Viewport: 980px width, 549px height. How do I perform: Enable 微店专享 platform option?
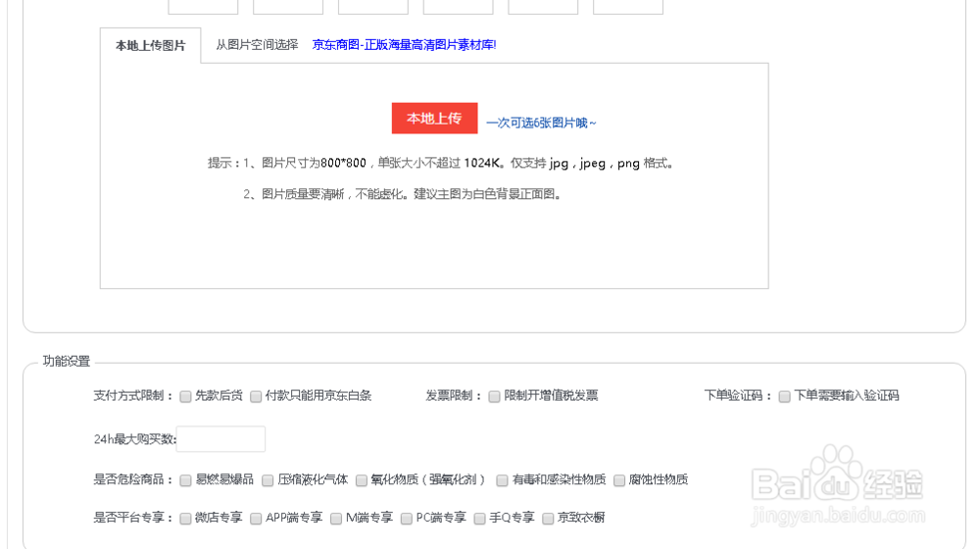[x=185, y=519]
